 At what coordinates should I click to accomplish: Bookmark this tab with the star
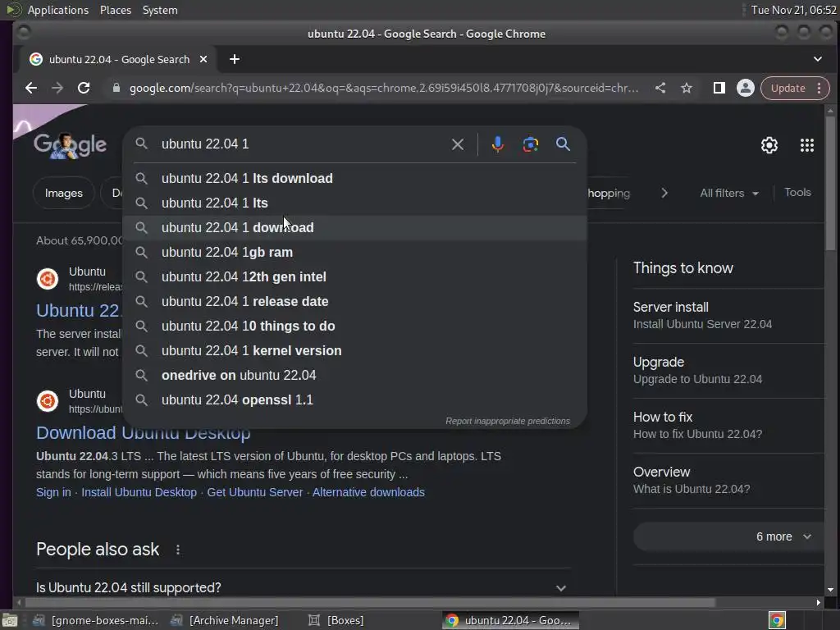(x=687, y=88)
